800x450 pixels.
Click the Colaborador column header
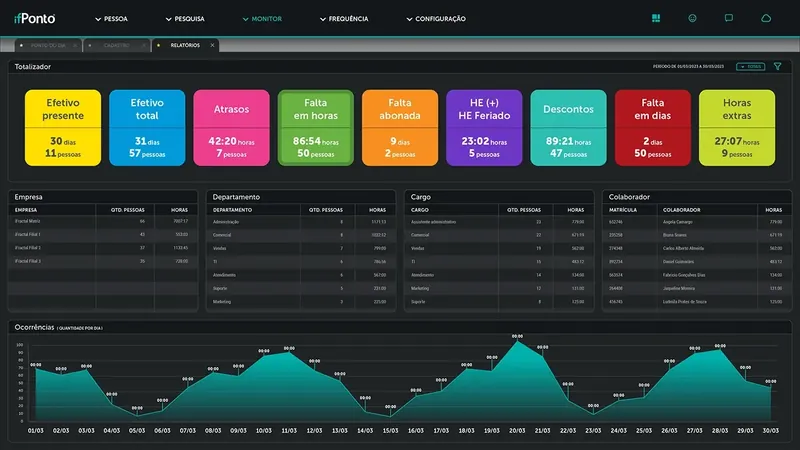682,210
